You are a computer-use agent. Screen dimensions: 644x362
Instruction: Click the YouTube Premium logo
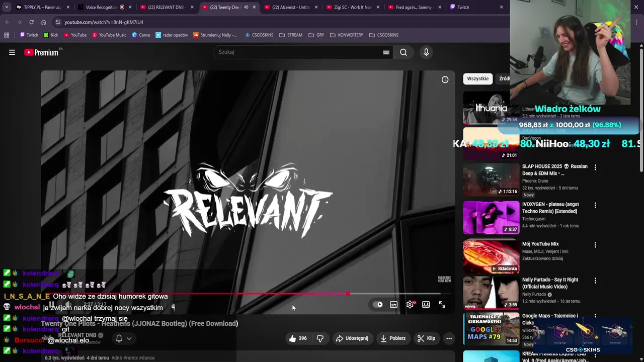(41, 52)
